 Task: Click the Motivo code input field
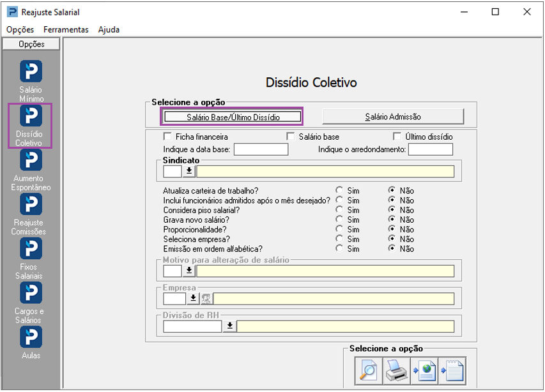pyautogui.click(x=173, y=271)
